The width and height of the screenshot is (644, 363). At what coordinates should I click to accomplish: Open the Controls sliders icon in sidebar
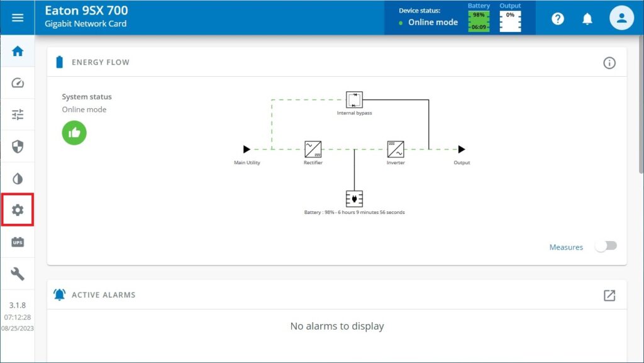pos(18,114)
